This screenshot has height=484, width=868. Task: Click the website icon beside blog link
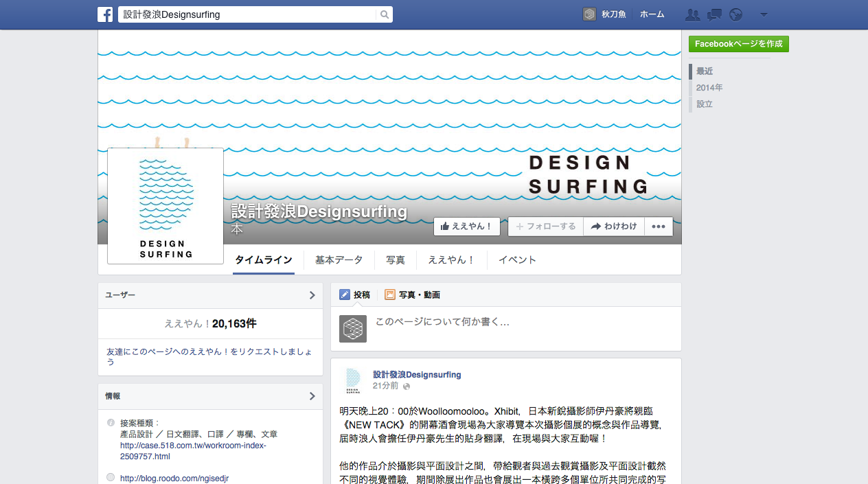111,477
